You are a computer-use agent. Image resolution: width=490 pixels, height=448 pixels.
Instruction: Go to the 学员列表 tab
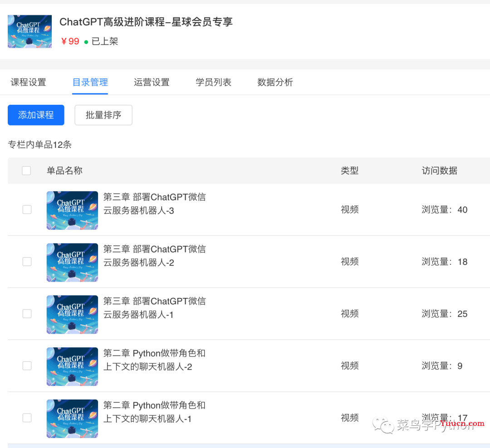coord(213,82)
